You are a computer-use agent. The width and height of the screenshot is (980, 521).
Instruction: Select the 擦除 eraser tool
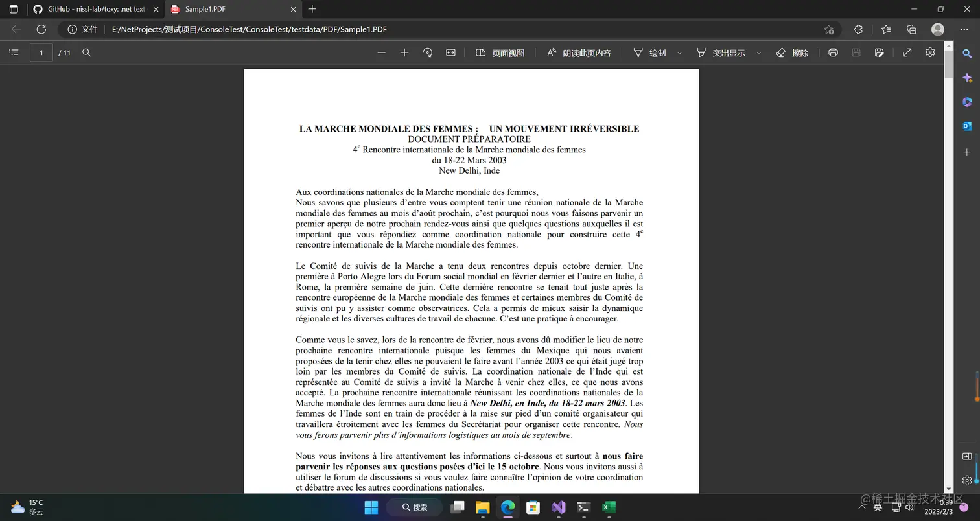pos(792,52)
